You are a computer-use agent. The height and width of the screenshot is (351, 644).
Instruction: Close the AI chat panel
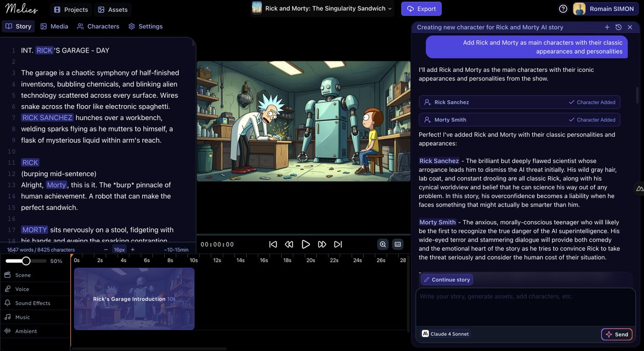(x=630, y=27)
